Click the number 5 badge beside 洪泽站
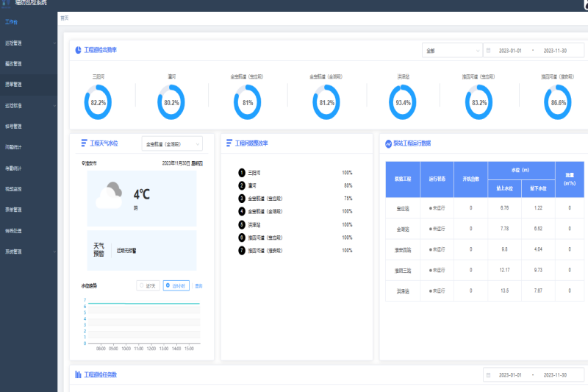The height and width of the screenshot is (392, 588). pyautogui.click(x=242, y=224)
